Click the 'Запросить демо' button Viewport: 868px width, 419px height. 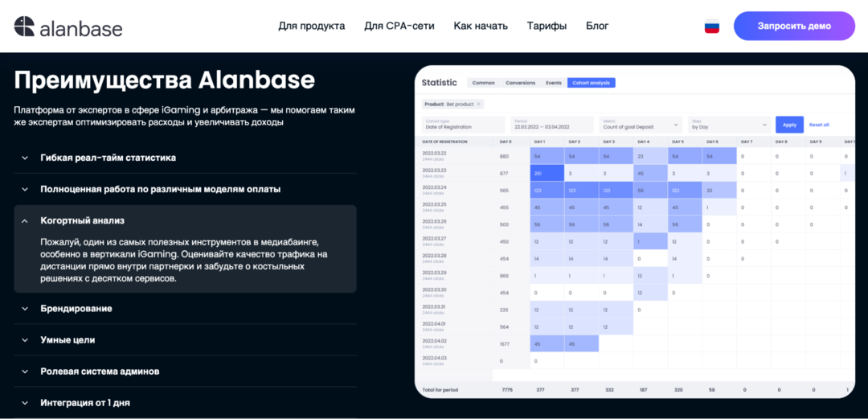(794, 26)
